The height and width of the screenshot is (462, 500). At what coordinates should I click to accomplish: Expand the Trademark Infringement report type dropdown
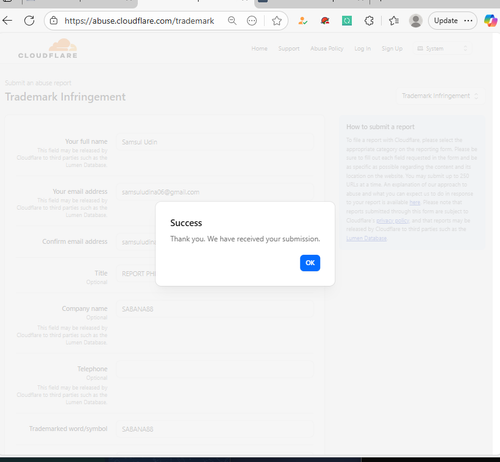tap(440, 96)
